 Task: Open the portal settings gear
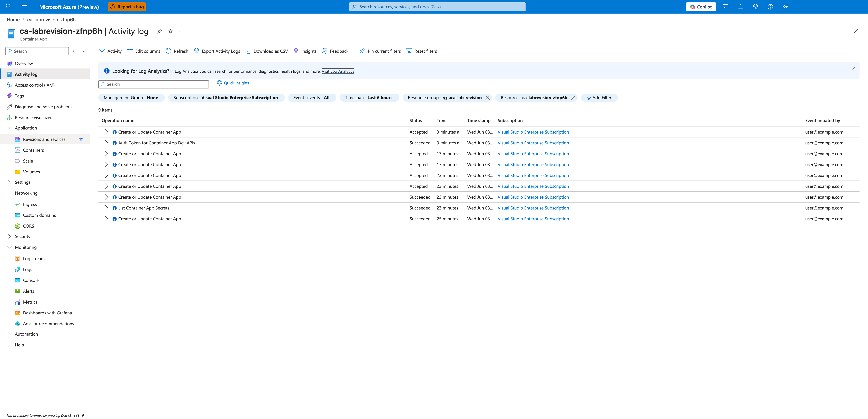click(x=755, y=7)
